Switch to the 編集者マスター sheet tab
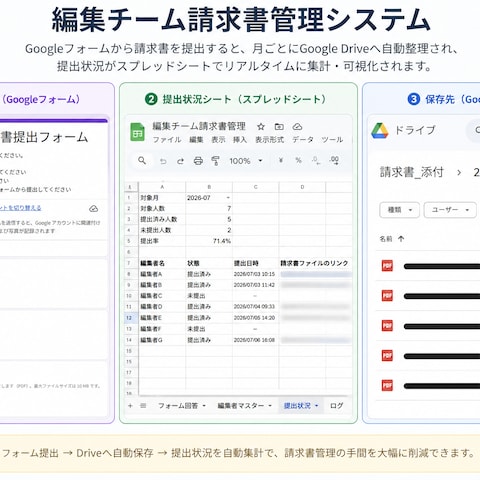Viewport: 480px width, 480px height. tap(241, 406)
